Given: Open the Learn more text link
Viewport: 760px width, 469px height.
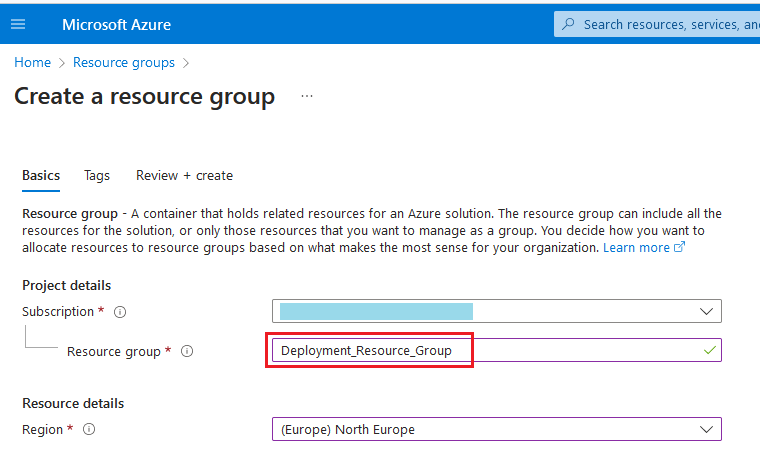Looking at the screenshot, I should pyautogui.click(x=636, y=247).
